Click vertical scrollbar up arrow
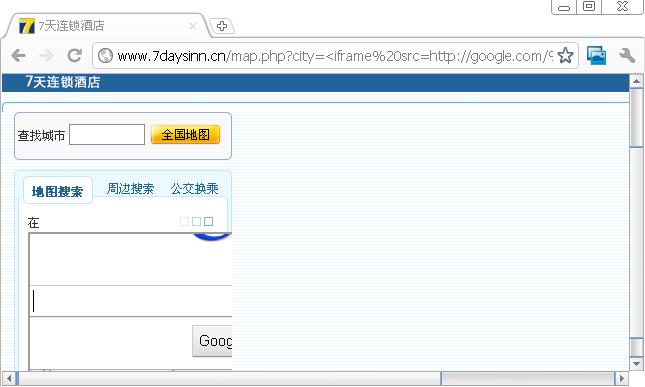The height and width of the screenshot is (387, 645). pyautogui.click(x=636, y=81)
